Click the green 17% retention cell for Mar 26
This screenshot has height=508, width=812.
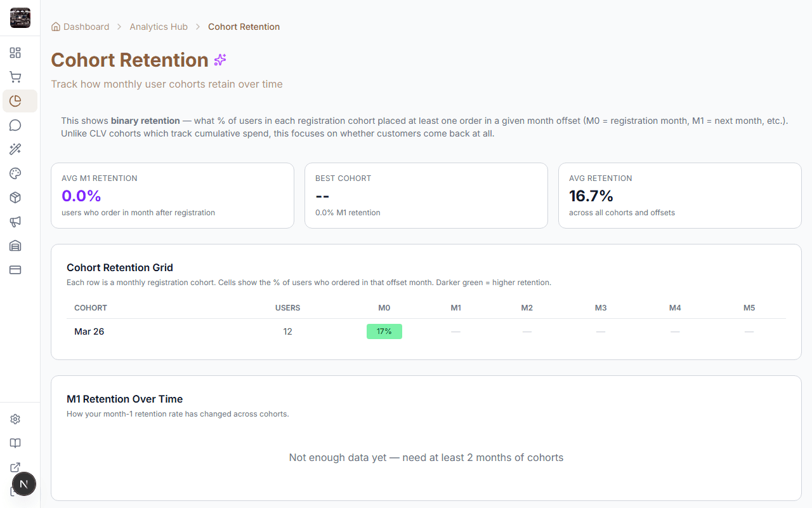pos(384,331)
